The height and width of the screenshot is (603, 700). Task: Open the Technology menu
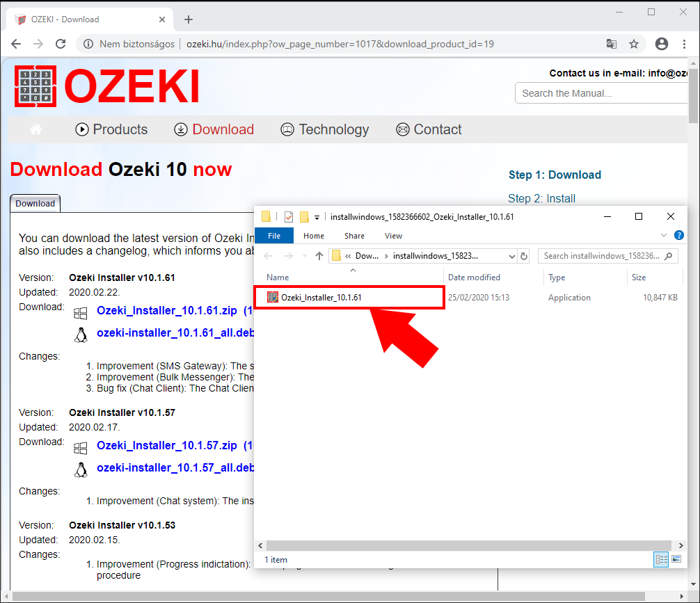(324, 129)
